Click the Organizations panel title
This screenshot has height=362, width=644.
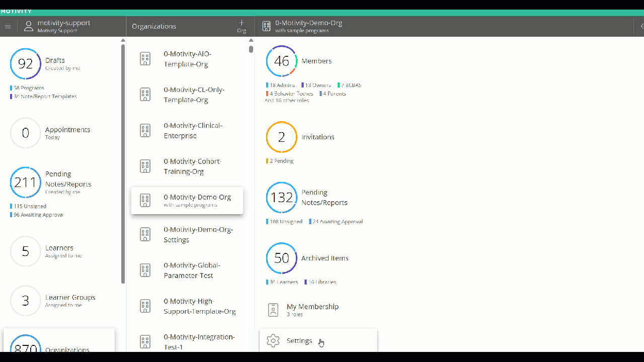click(x=154, y=26)
